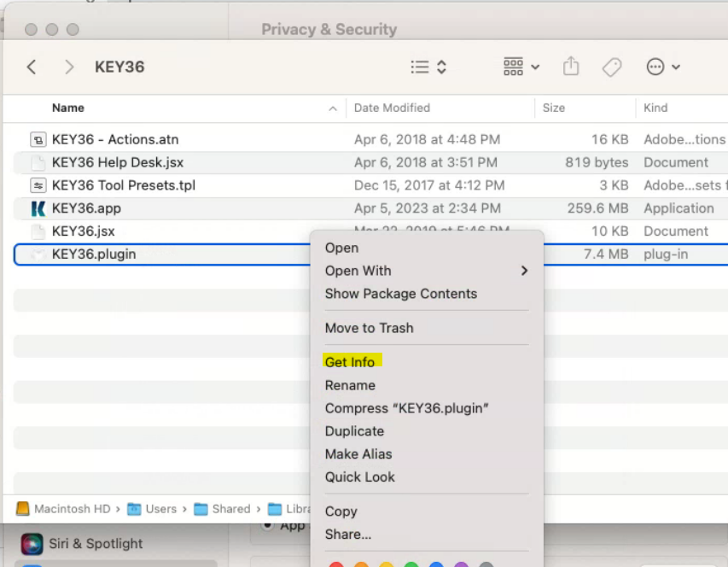Choose Get Info in the context menu

point(350,362)
